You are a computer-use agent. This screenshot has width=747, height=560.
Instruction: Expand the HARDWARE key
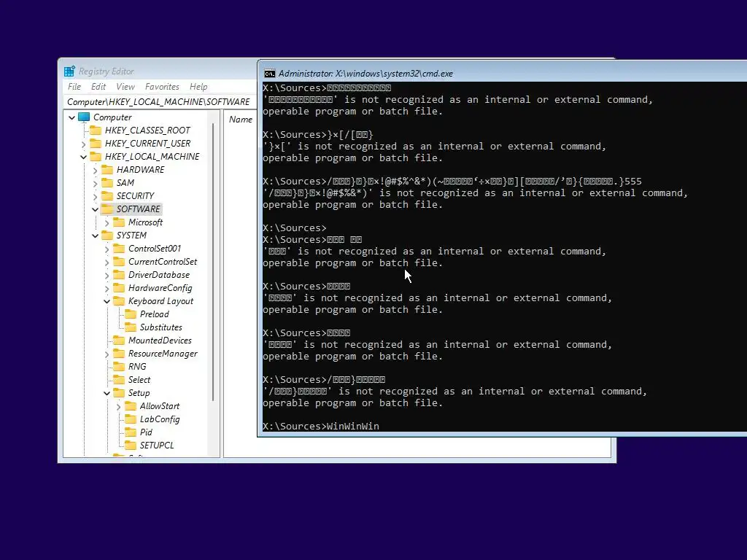[x=96, y=170]
